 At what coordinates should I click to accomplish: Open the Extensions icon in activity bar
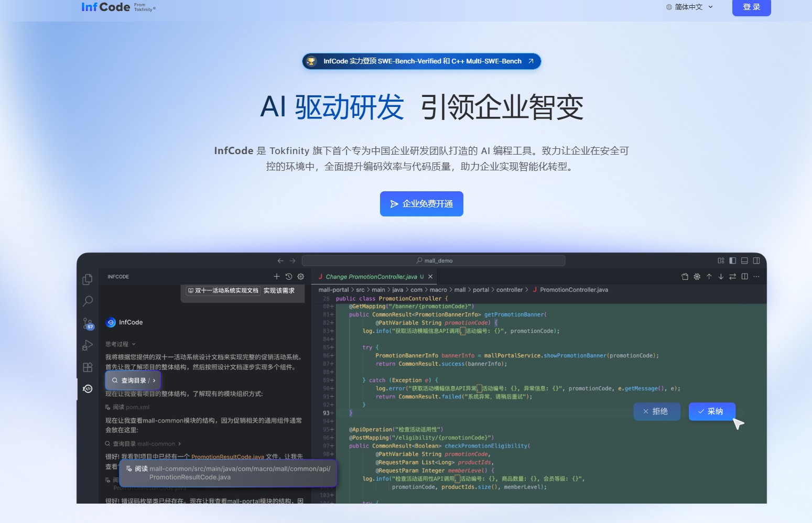pyautogui.click(x=88, y=367)
